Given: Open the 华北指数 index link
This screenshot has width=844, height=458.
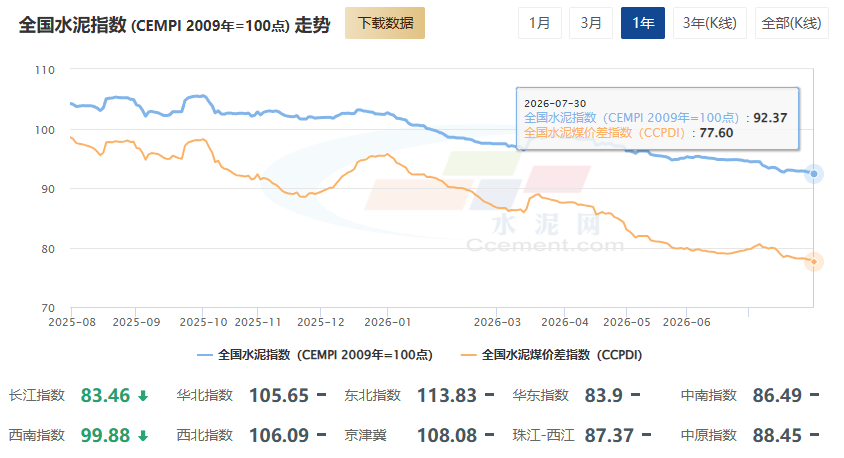Looking at the screenshot, I should pos(205,396).
